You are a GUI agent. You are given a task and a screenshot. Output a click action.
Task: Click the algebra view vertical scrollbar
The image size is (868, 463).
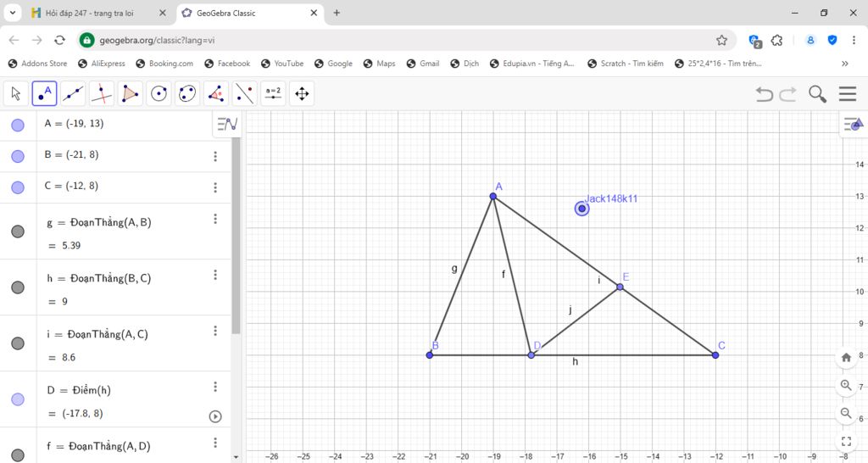point(236,236)
